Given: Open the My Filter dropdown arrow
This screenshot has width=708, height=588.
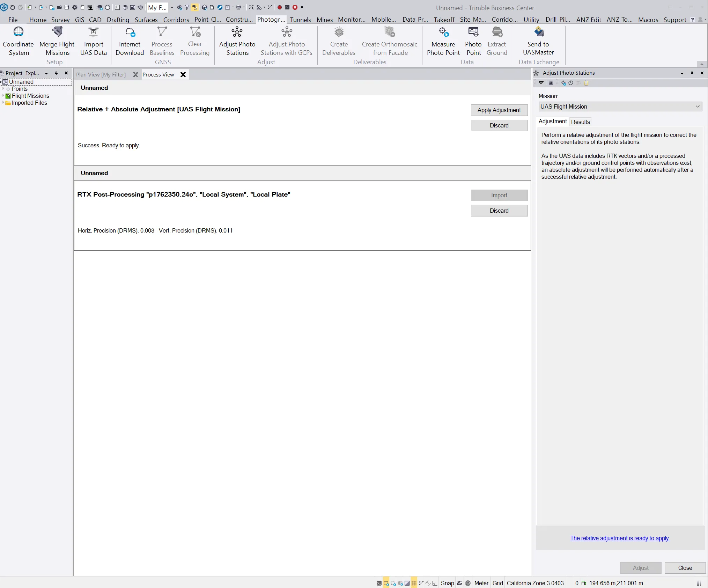Looking at the screenshot, I should [172, 7].
